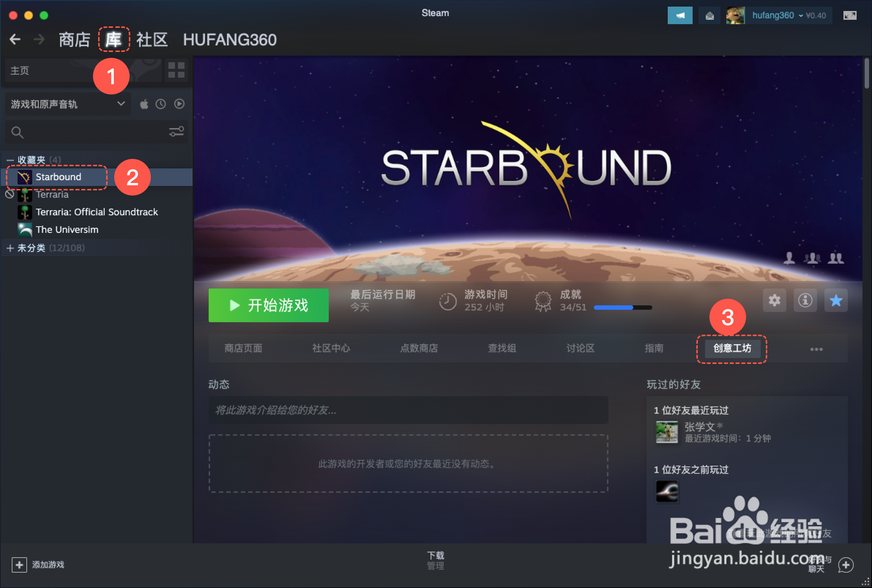Click the vertical scrollbar thumb
Screen dimensions: 872x588
[866, 73]
